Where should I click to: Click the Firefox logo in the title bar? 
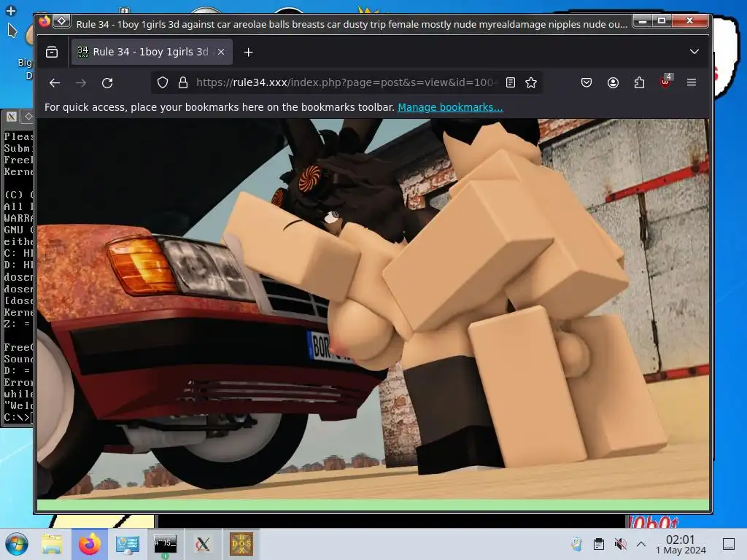pyautogui.click(x=44, y=21)
